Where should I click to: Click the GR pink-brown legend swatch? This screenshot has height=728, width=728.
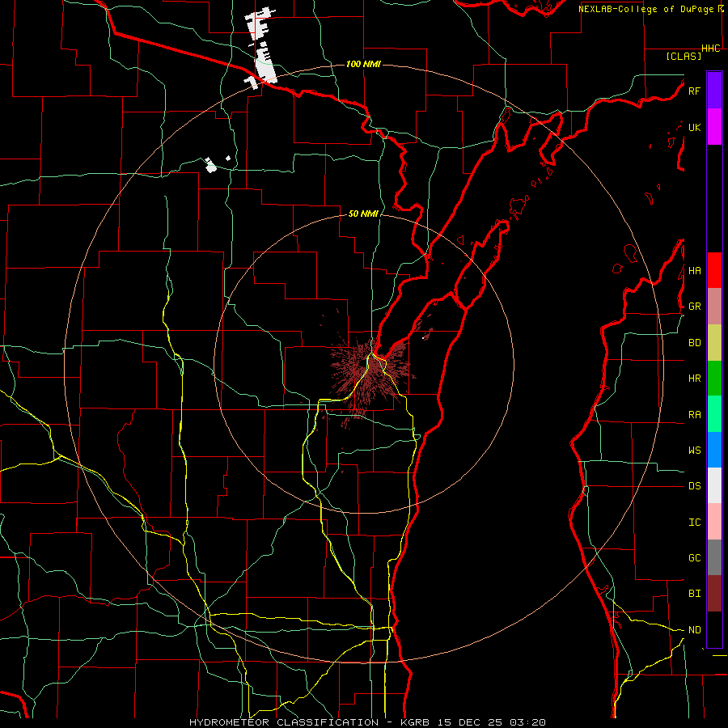click(x=714, y=307)
